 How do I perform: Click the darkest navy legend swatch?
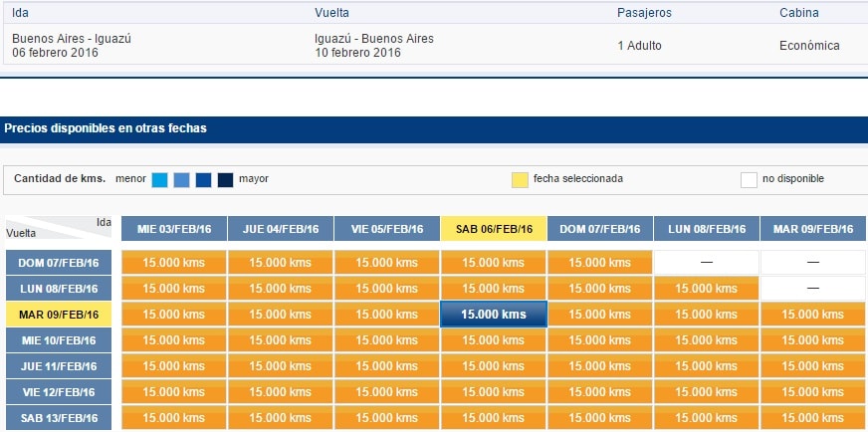click(x=225, y=180)
